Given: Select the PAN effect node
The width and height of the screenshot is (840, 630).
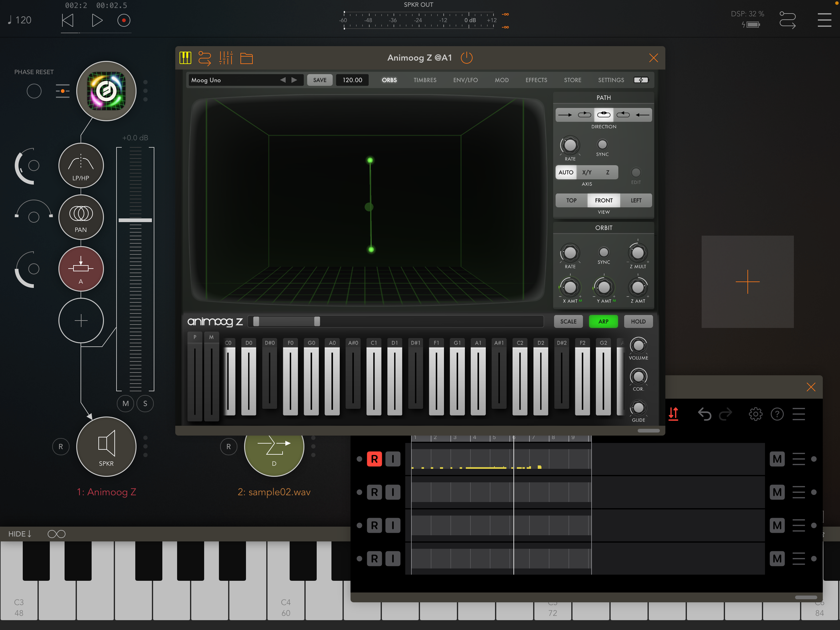Looking at the screenshot, I should [x=81, y=217].
